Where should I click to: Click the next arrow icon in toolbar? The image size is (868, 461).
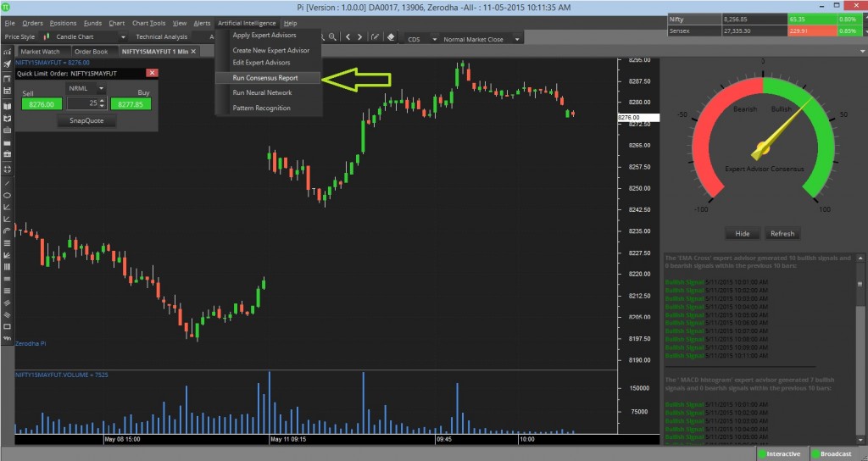pos(359,37)
